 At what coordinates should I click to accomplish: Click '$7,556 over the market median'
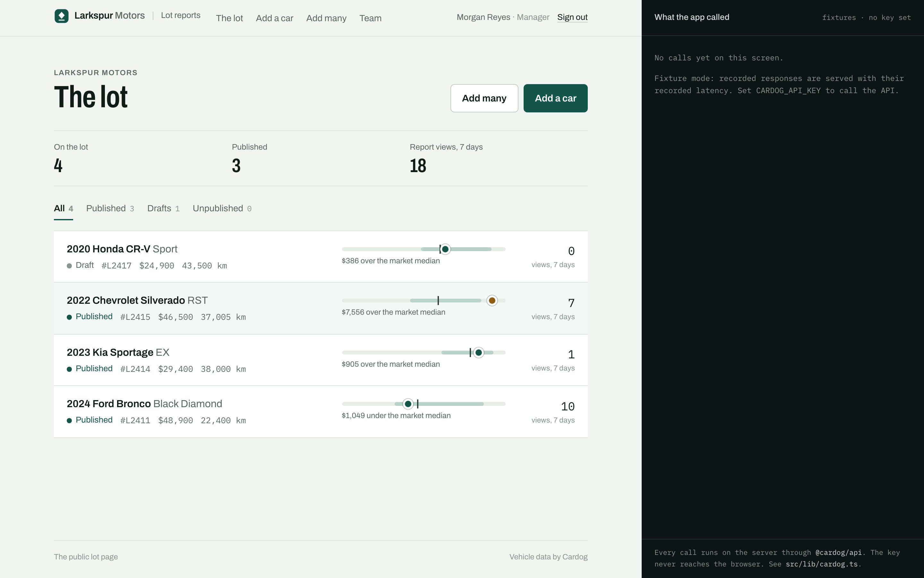tap(393, 312)
